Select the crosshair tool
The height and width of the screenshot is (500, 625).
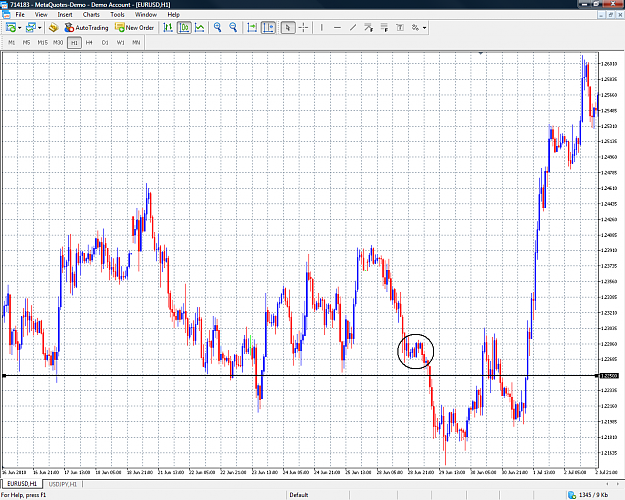pos(303,28)
